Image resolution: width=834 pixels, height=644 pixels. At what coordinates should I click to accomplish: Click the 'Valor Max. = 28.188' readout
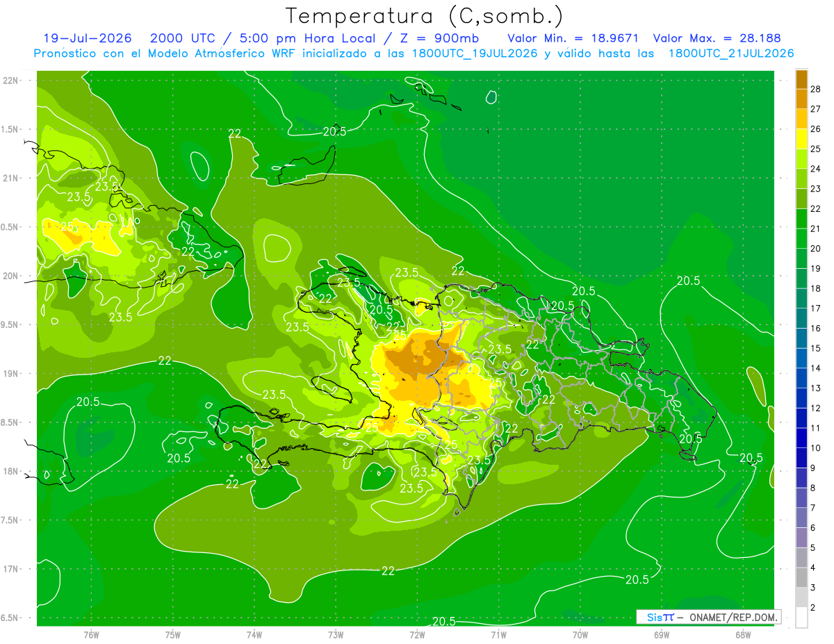coord(717,38)
